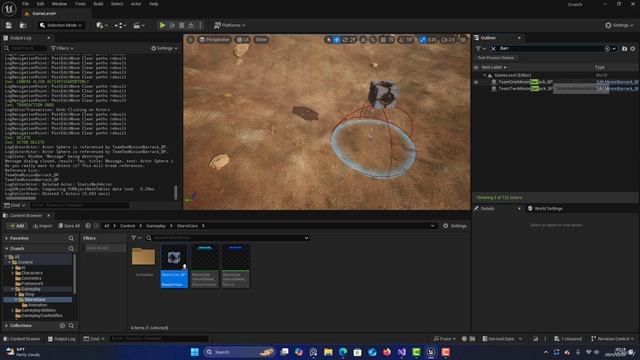Open the Actor menu
The height and width of the screenshot is (360, 640).
tap(136, 4)
